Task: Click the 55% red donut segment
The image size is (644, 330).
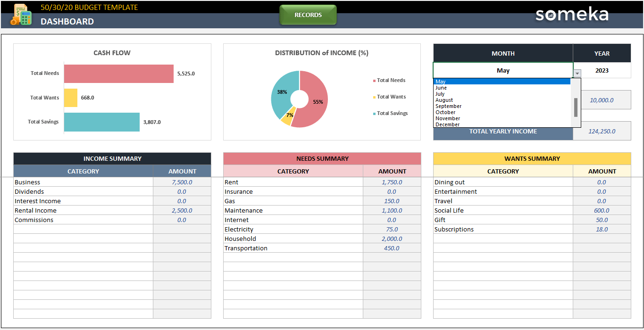Action: pos(317,101)
